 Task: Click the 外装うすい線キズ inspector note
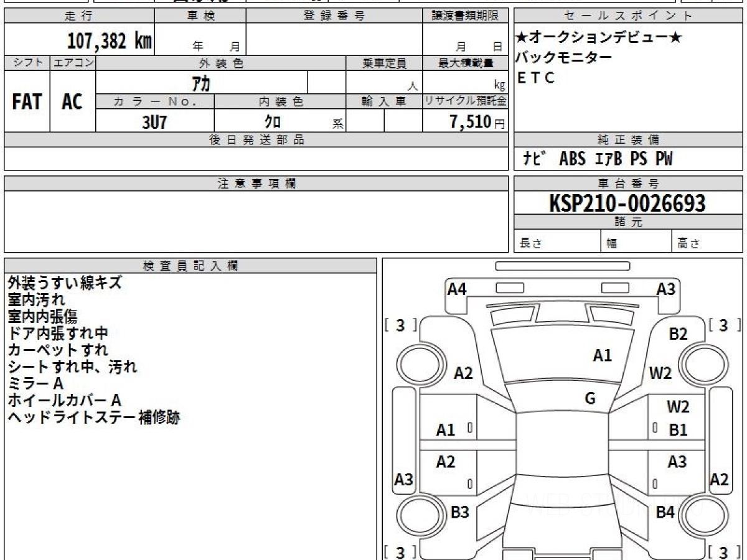pyautogui.click(x=65, y=282)
